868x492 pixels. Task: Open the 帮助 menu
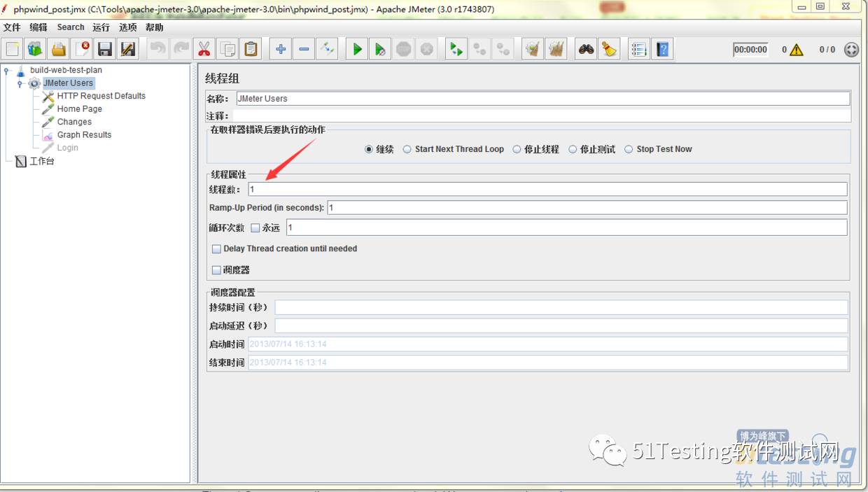154,27
